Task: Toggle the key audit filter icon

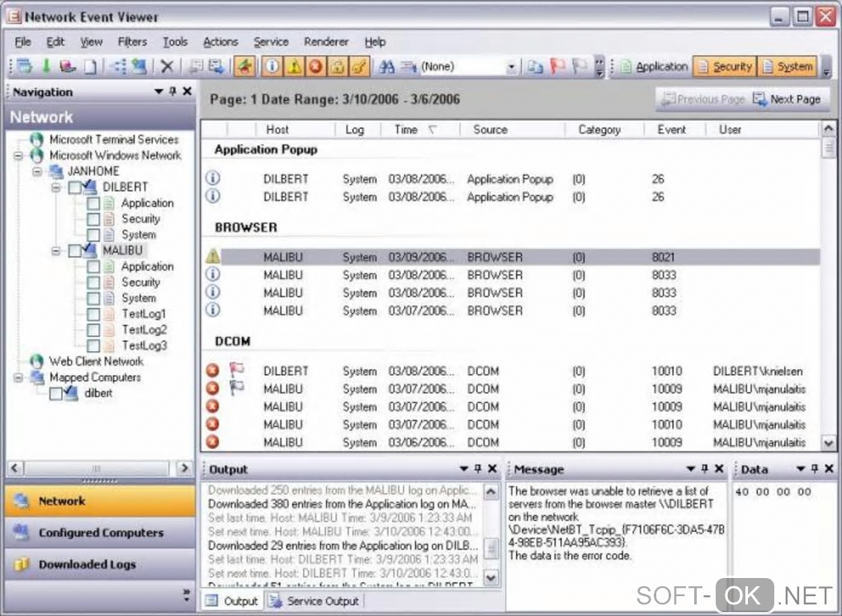Action: 359,67
